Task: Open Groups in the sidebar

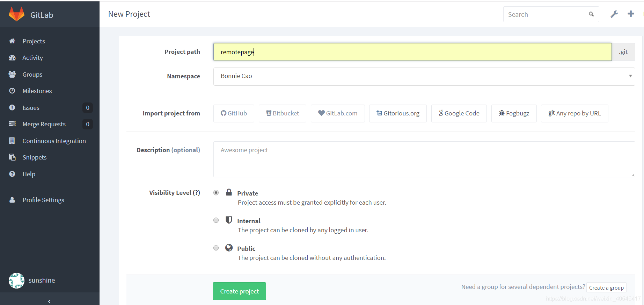Action: 32,74
